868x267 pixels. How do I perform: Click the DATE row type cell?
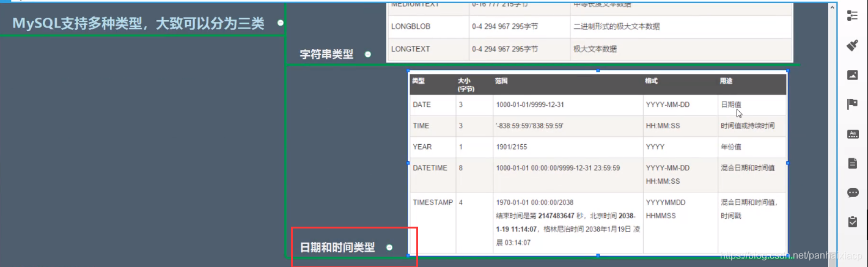(433, 105)
